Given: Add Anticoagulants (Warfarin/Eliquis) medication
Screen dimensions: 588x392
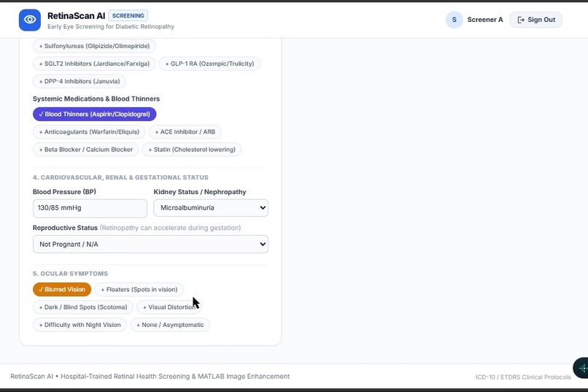Looking at the screenshot, I should pos(89,131).
